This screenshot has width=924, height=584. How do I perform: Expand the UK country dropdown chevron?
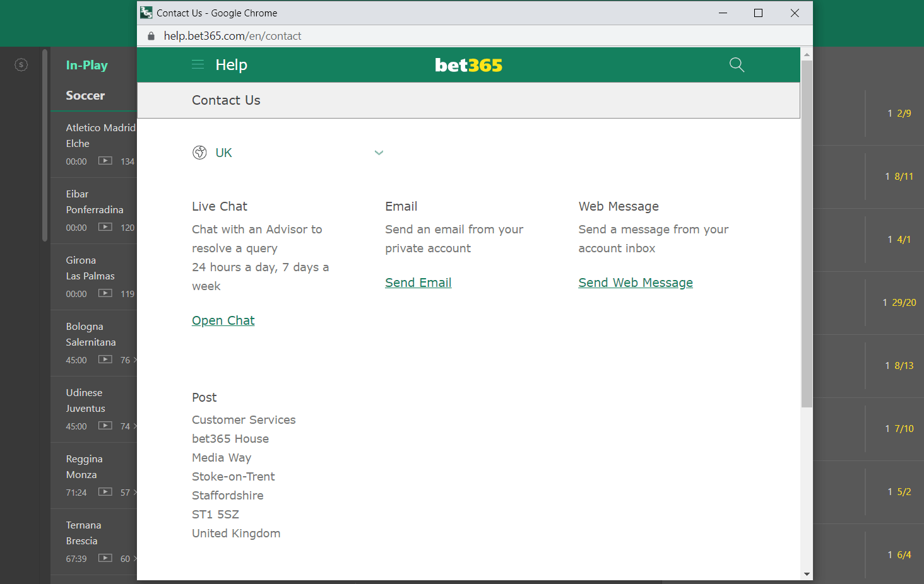379,153
